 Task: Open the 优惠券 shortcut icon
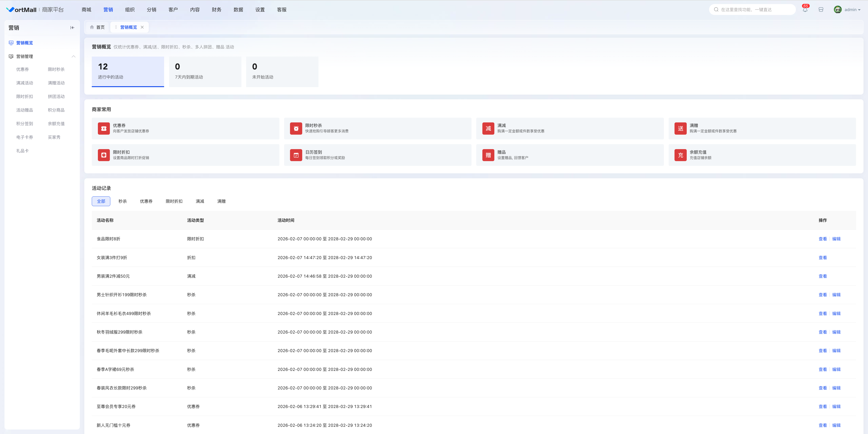104,129
